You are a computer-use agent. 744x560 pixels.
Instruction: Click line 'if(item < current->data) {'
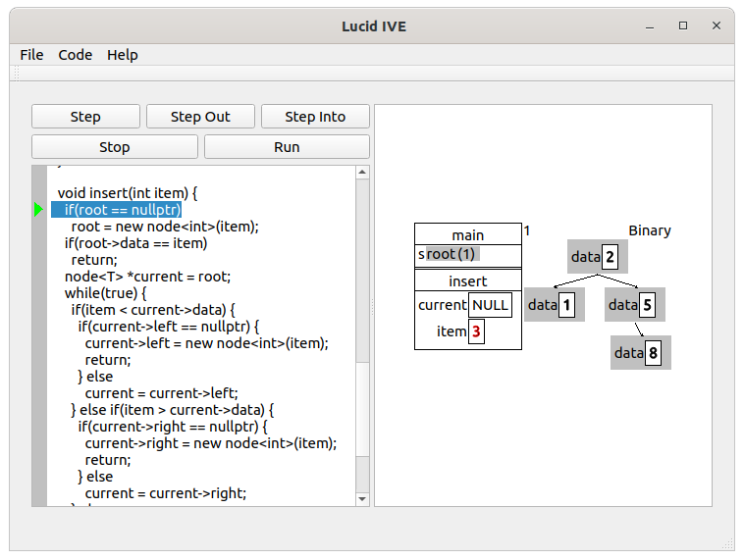153,310
